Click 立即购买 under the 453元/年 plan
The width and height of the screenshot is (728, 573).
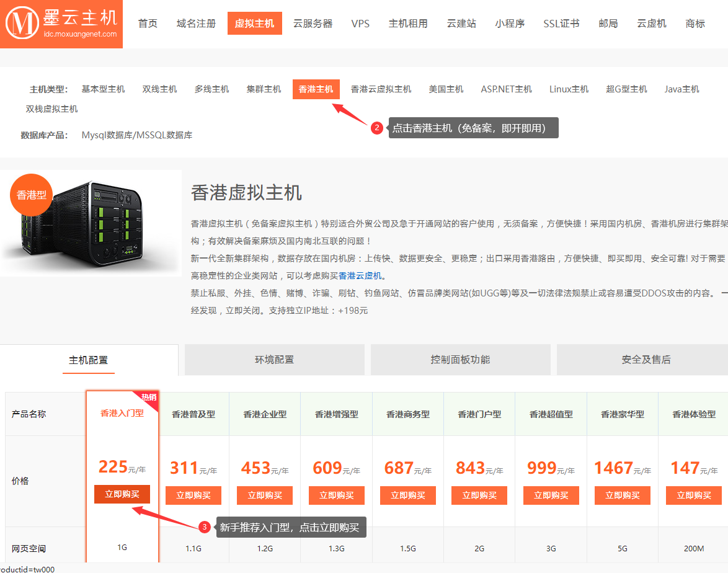pyautogui.click(x=265, y=495)
